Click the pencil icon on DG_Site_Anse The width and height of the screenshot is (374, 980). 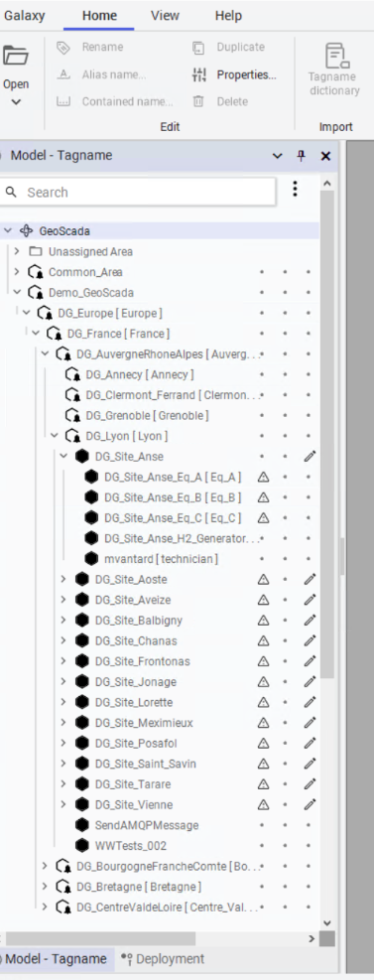point(310,457)
